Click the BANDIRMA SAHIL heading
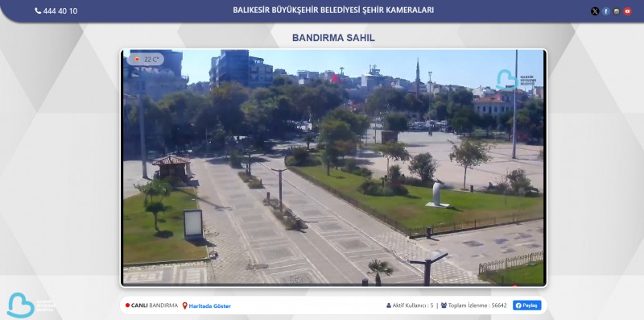 (x=333, y=38)
